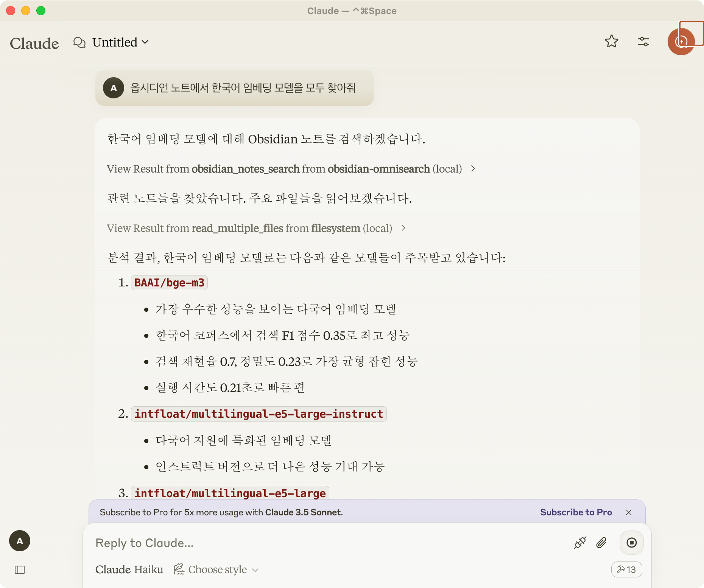Click line 인스트럭트 버전으로 더 나은 성능
The height and width of the screenshot is (588, 704).
click(x=270, y=466)
